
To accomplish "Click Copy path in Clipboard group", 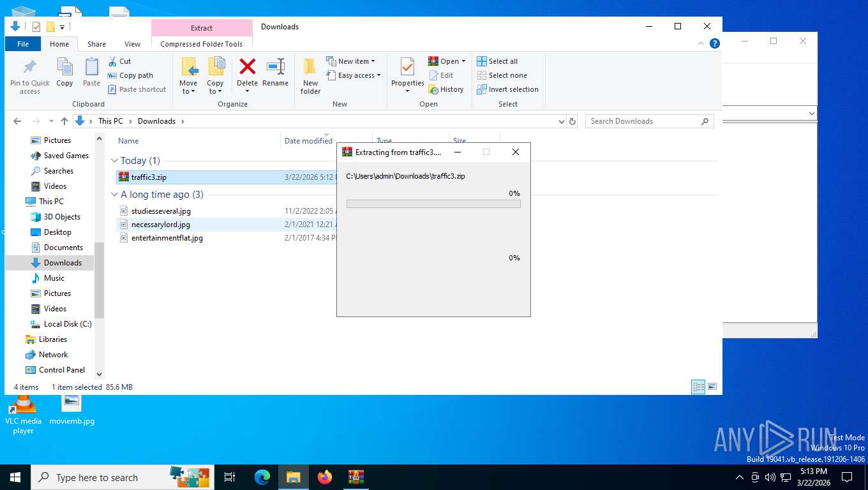I will [130, 75].
